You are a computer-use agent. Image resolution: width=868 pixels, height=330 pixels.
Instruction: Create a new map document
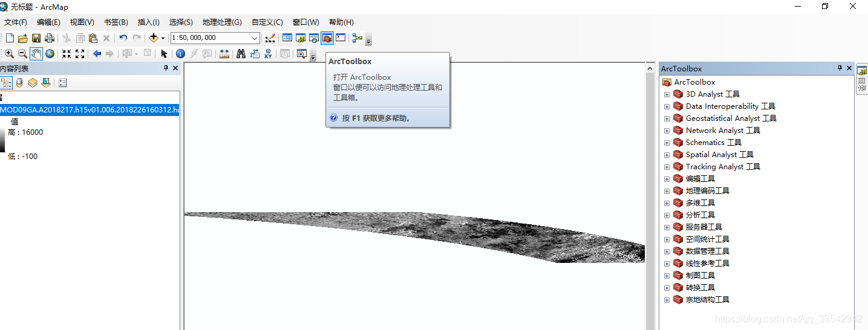click(10, 38)
